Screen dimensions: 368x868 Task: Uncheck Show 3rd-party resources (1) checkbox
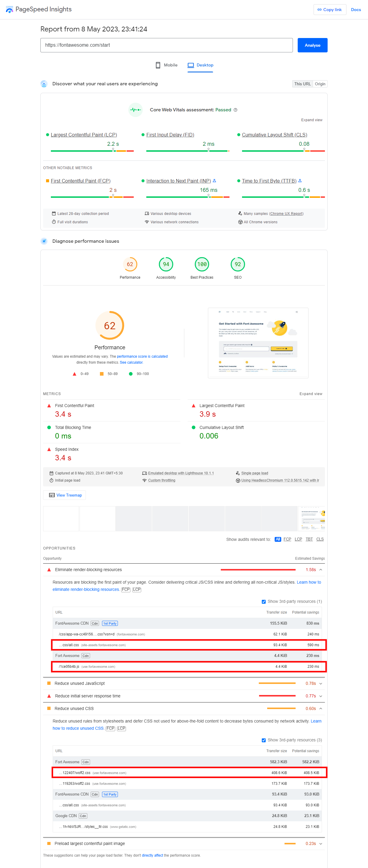pos(264,602)
